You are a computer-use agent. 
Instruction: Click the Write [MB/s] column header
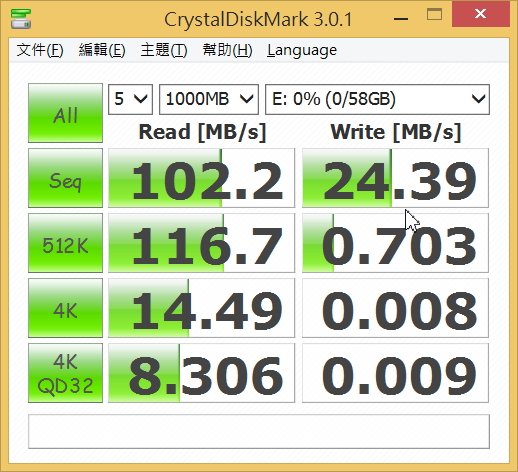point(396,132)
